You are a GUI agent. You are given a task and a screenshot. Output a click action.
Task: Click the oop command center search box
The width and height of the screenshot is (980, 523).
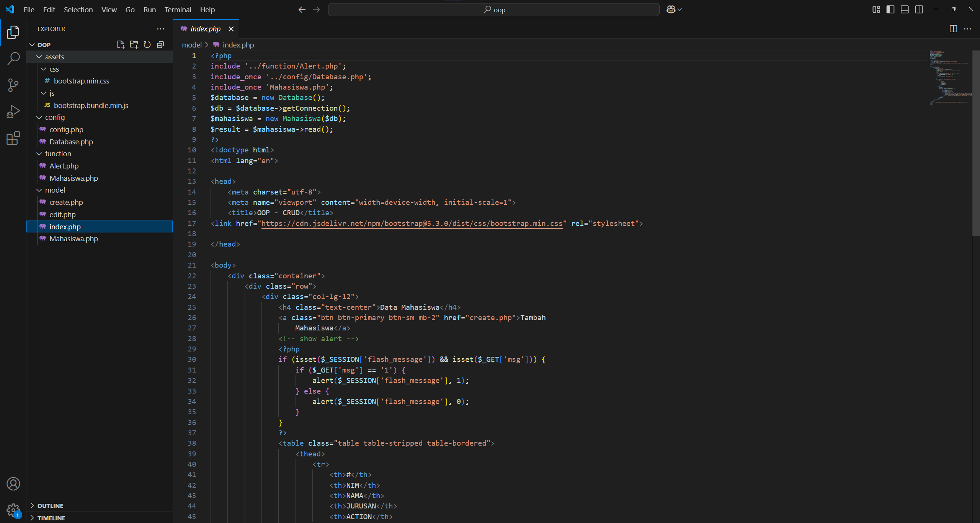click(494, 10)
